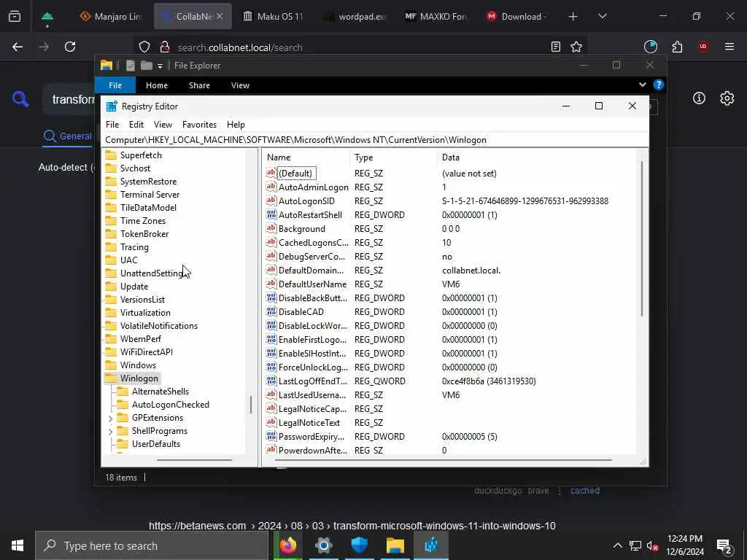
Task: Click File Explorer help question icon
Action: [659, 85]
